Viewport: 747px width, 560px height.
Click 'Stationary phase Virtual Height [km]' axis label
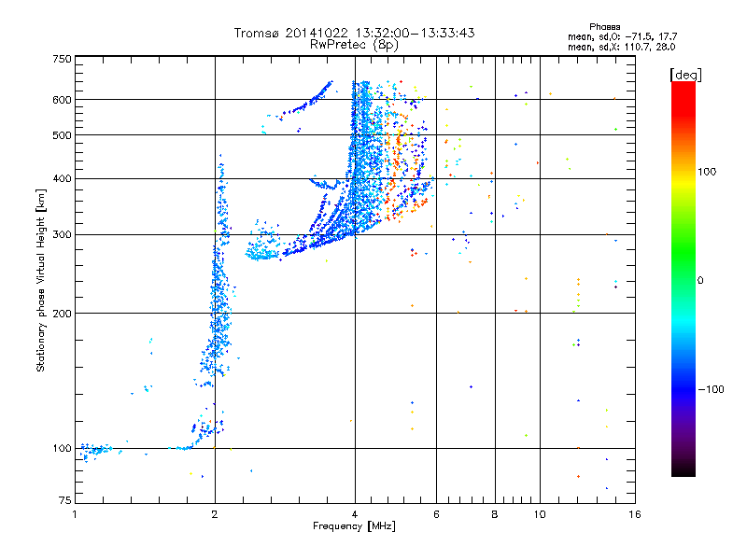coord(40,281)
